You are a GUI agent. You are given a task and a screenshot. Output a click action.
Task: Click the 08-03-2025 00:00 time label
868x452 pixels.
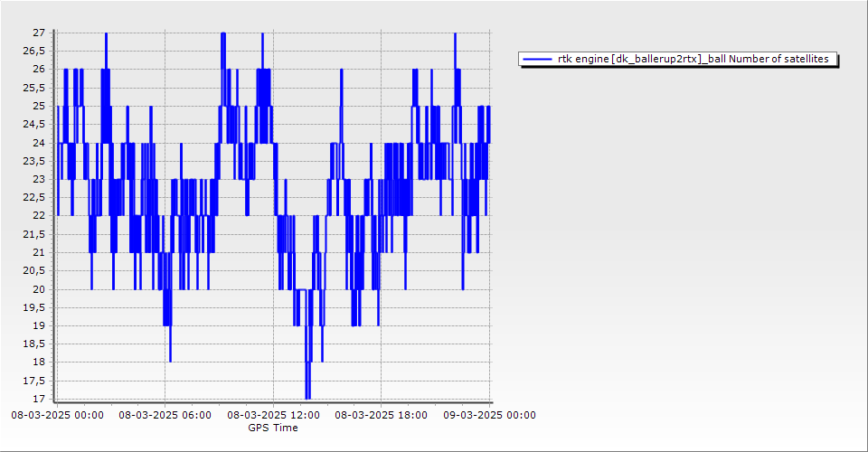pyautogui.click(x=57, y=415)
